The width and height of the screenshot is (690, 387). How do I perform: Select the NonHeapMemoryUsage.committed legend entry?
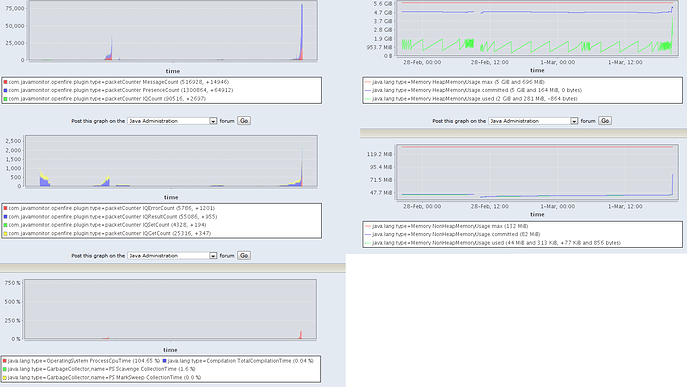pyautogui.click(x=452, y=234)
